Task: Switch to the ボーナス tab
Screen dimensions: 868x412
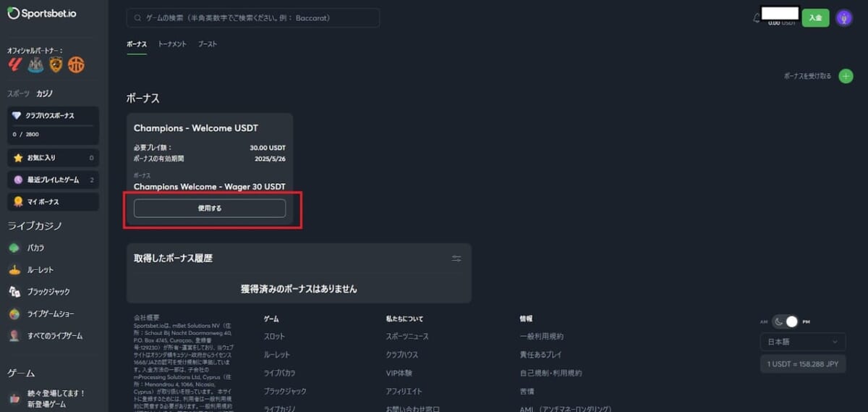Action: click(137, 44)
